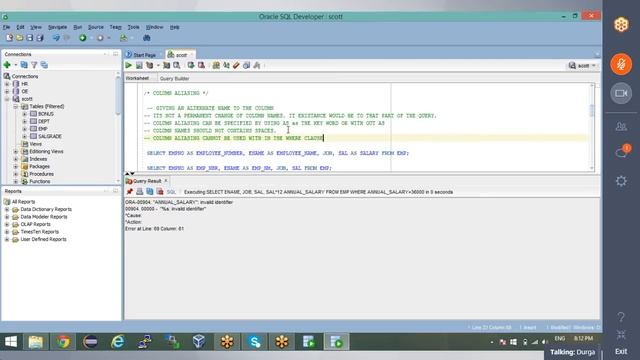The image size is (640, 360).
Task: Add a new connection with green plus
Action: click(x=7, y=65)
